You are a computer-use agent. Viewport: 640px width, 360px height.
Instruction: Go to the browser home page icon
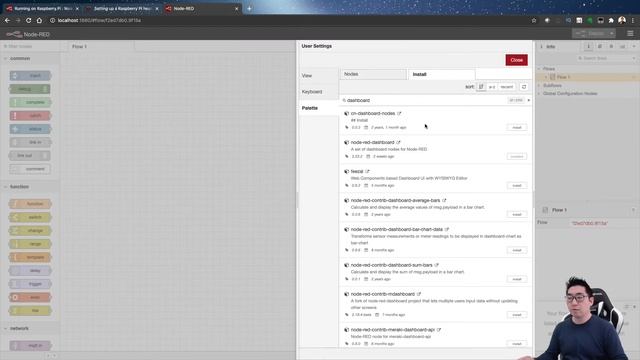tap(39, 20)
